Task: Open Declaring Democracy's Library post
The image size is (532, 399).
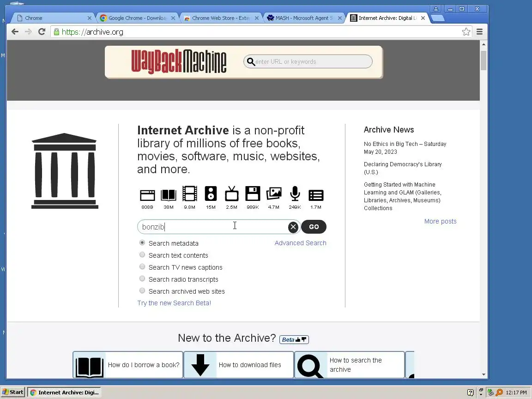Action: click(403, 168)
